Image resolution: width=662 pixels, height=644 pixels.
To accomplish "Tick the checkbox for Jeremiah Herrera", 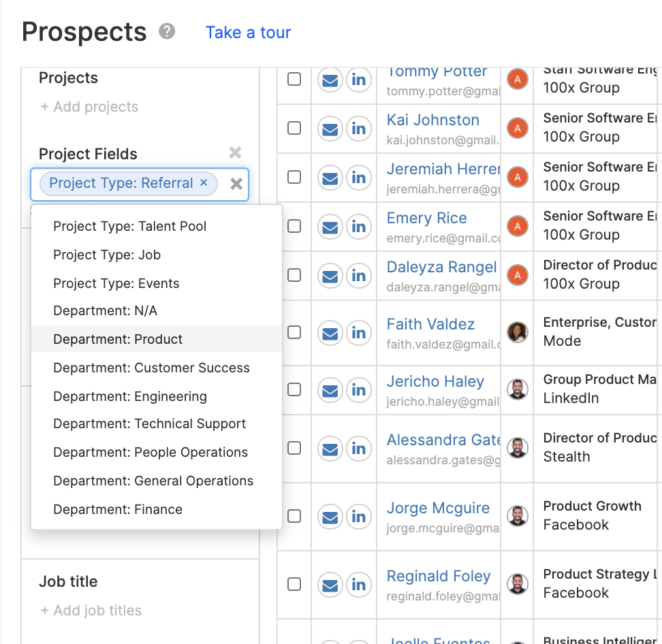I will 294,177.
